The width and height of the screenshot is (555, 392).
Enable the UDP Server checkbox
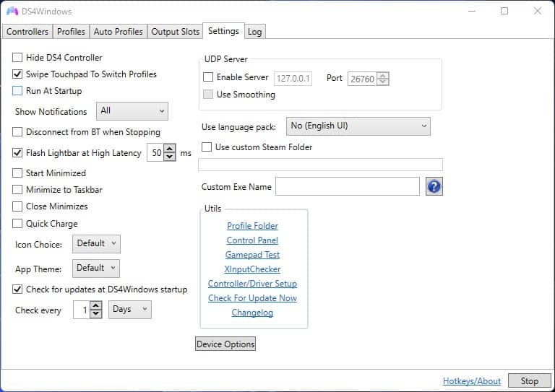click(x=208, y=77)
